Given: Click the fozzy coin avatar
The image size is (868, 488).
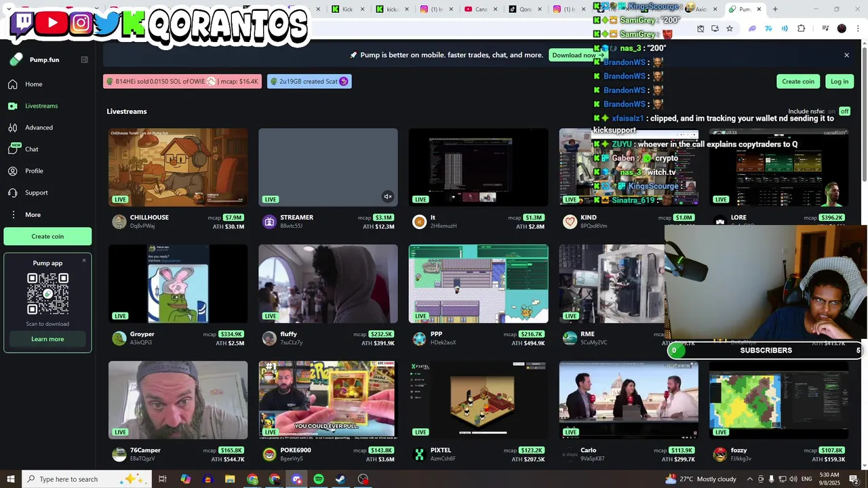Looking at the screenshot, I should (x=719, y=454).
